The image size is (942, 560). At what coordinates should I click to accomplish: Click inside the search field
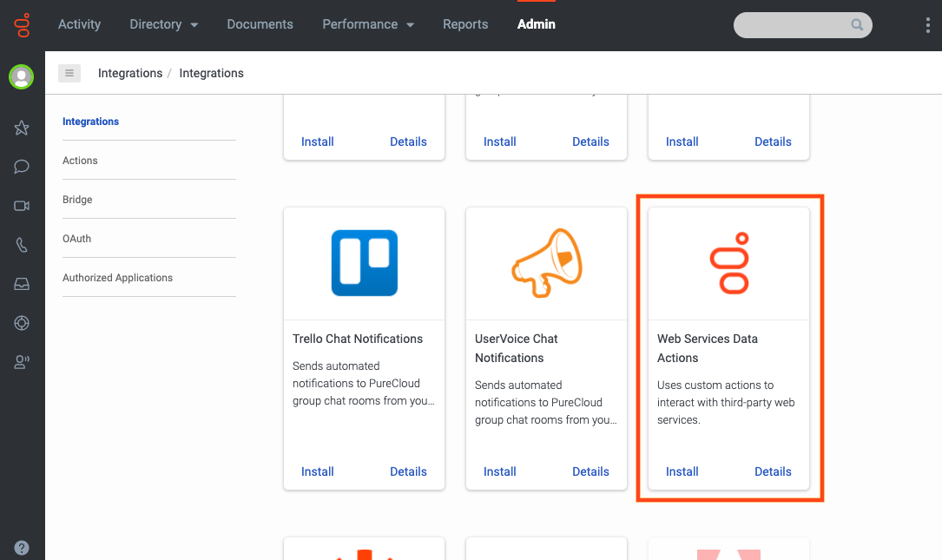[794, 25]
